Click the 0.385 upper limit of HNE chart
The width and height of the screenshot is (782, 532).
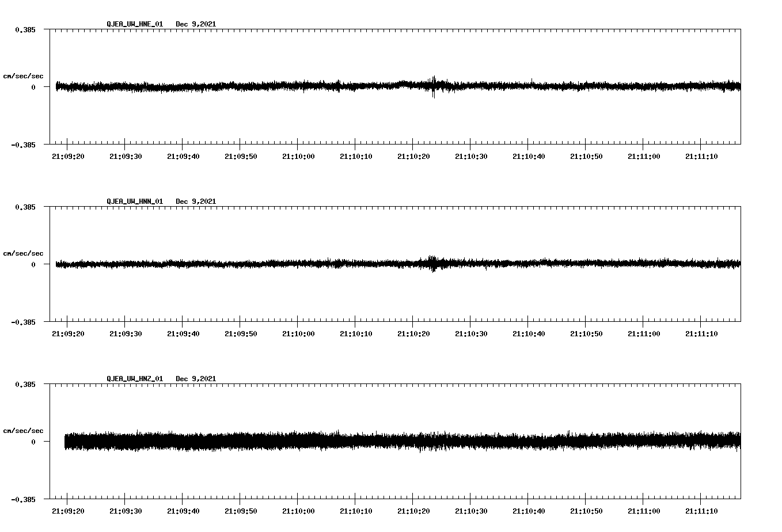click(x=25, y=29)
